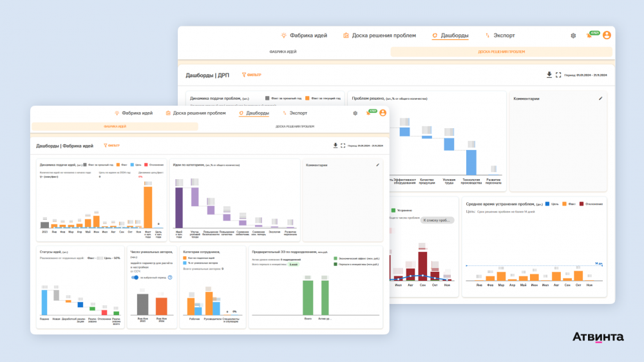Download the Дашборды | ДРП report
This screenshot has width=644, height=362.
coord(549,75)
